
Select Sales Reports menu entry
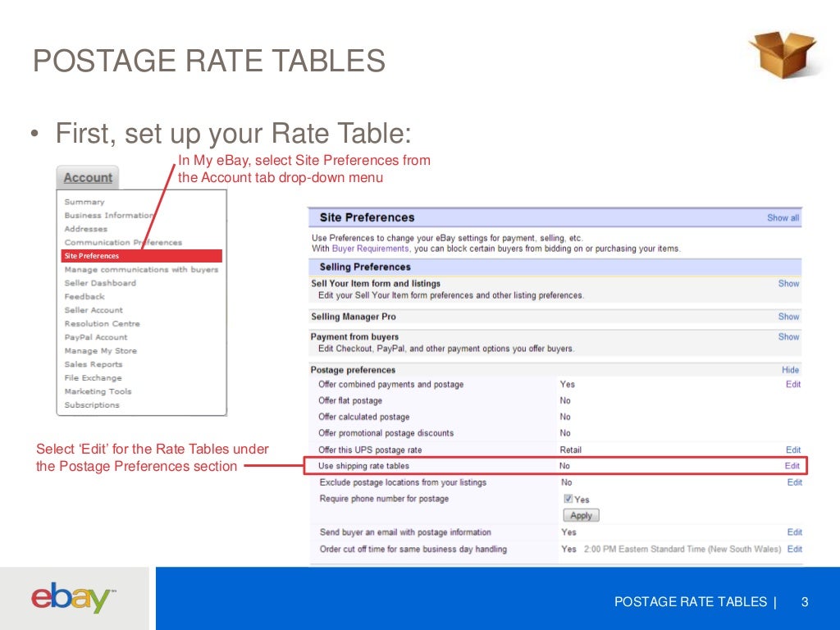click(94, 364)
